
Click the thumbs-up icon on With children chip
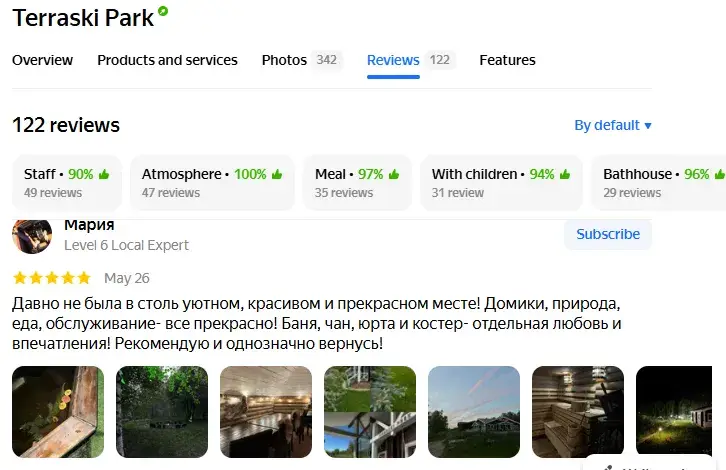[565, 174]
